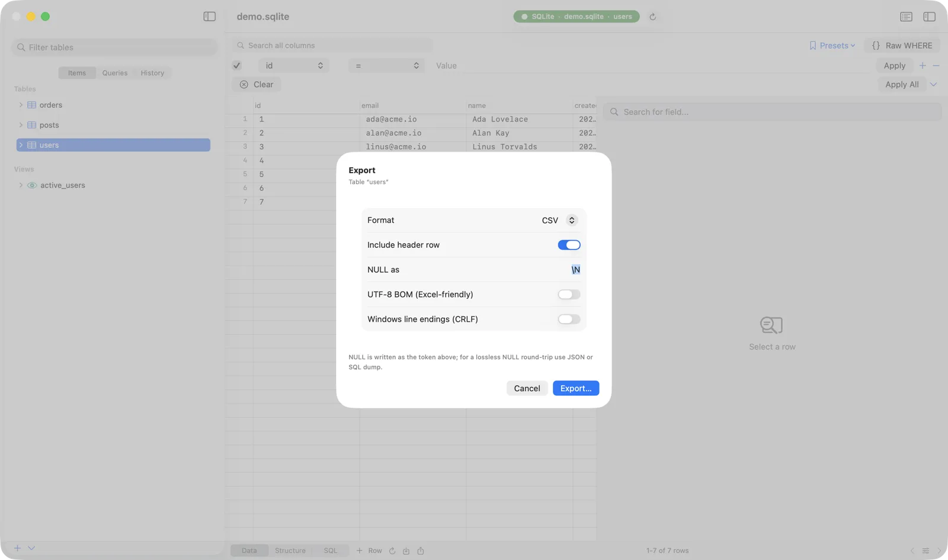Click the plus Row button in bottom bar
Viewport: 948px width, 560px height.
coord(369,551)
